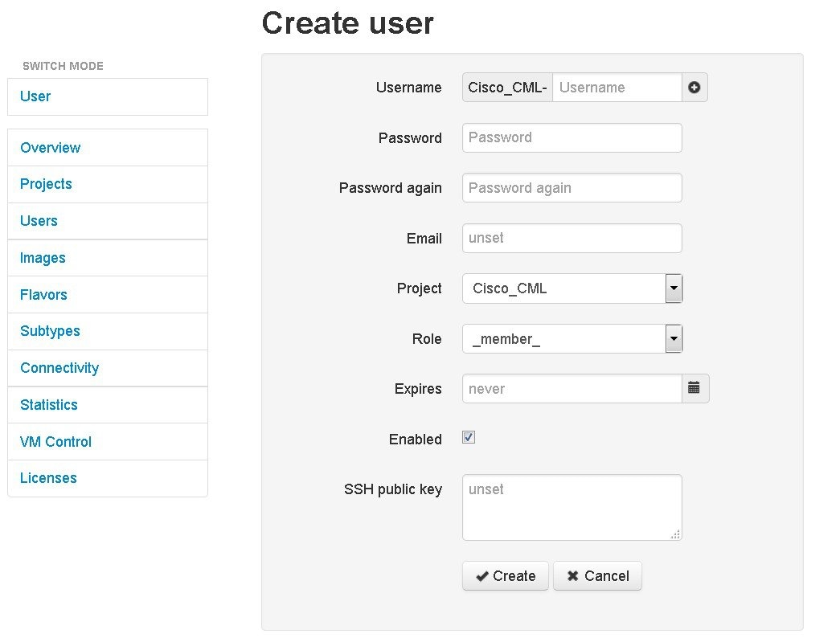840x638 pixels.
Task: Click the Create button
Action: coord(505,576)
